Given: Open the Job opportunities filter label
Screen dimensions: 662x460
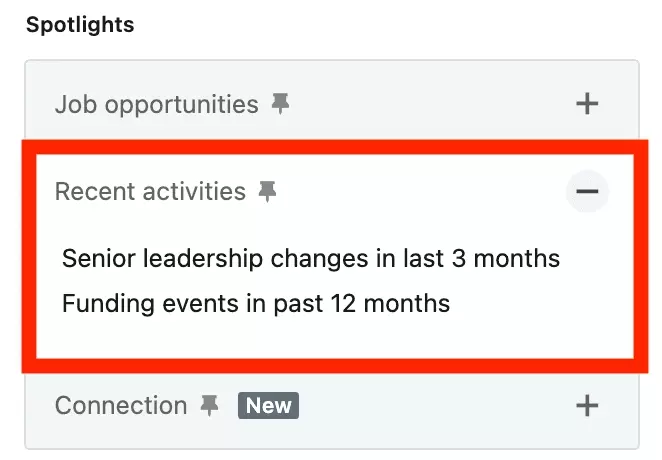Looking at the screenshot, I should (157, 104).
